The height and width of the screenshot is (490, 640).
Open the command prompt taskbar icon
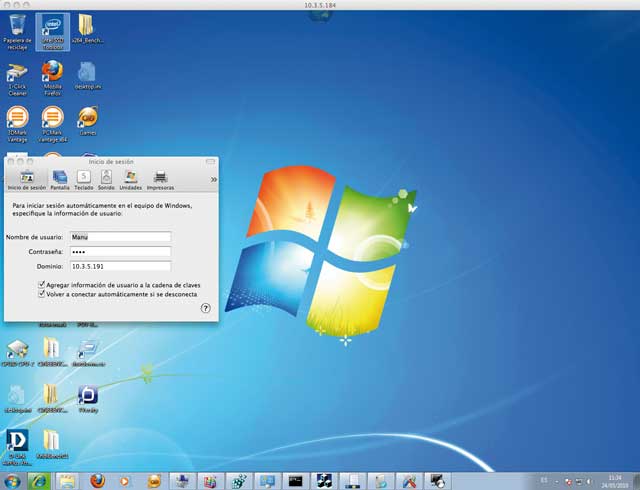[x=296, y=481]
